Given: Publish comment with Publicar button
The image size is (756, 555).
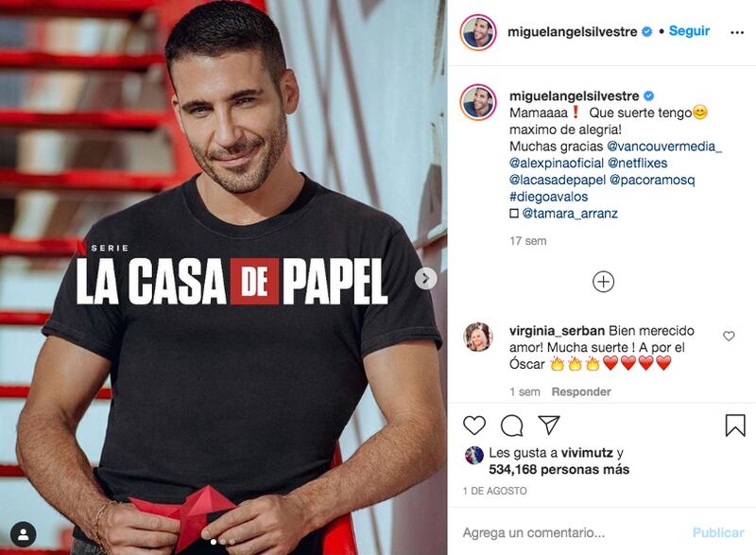Looking at the screenshot, I should [718, 532].
